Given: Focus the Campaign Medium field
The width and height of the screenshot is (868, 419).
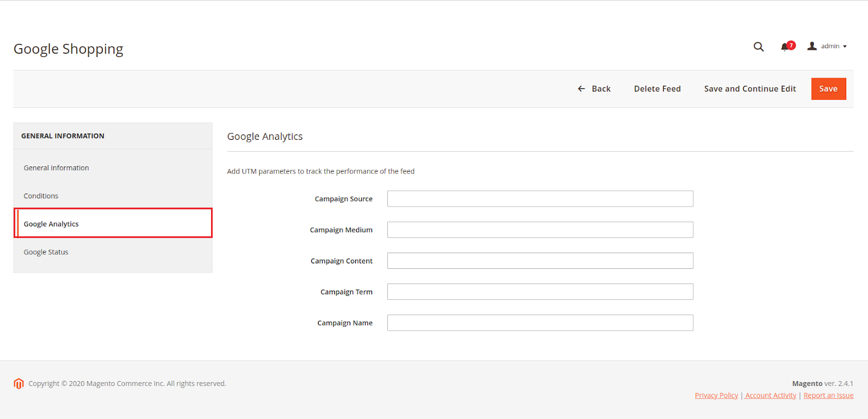Looking at the screenshot, I should click(540, 230).
